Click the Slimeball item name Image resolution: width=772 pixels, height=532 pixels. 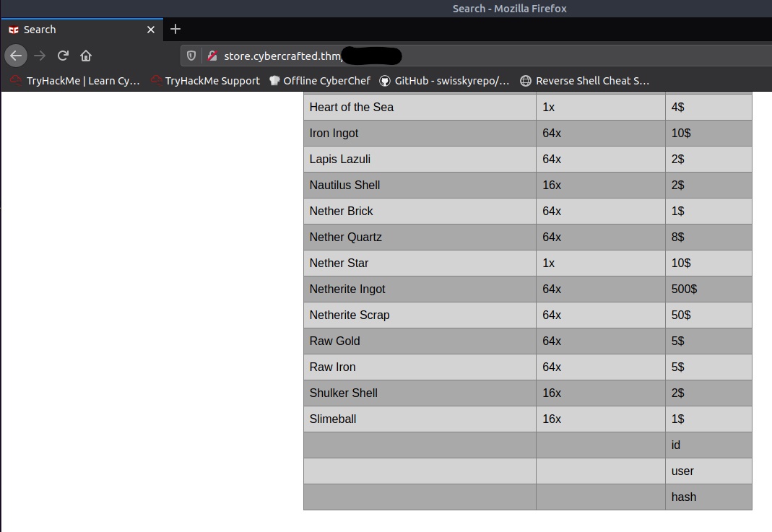coord(333,419)
